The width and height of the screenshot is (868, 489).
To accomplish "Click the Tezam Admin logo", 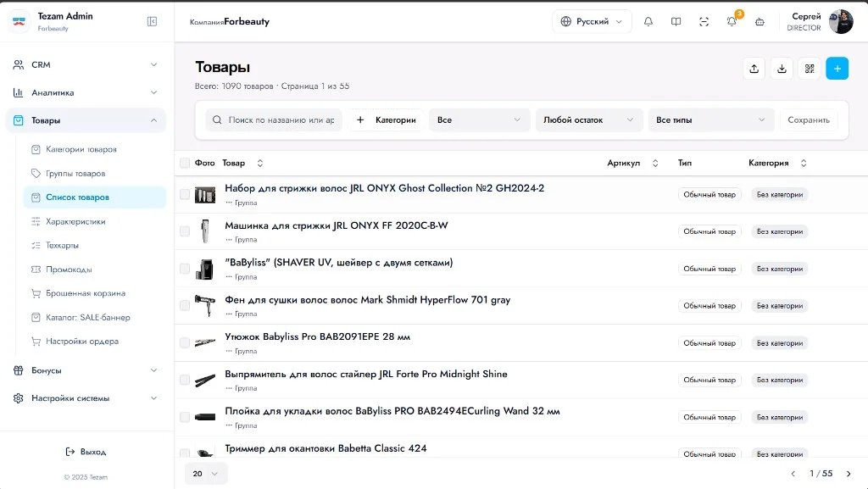I will click(x=19, y=21).
